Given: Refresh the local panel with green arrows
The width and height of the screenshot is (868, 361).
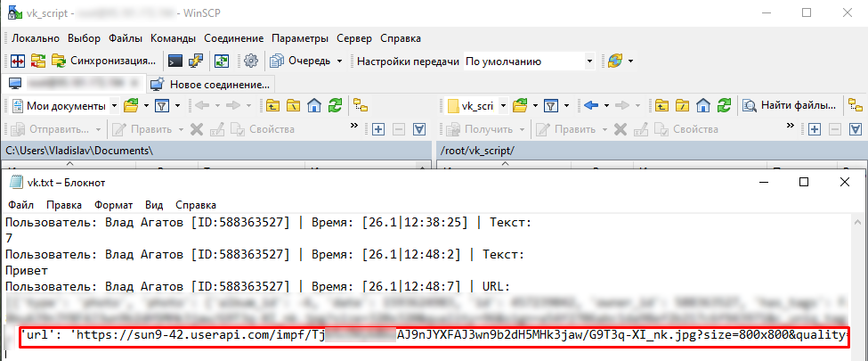Looking at the screenshot, I should (x=335, y=105).
